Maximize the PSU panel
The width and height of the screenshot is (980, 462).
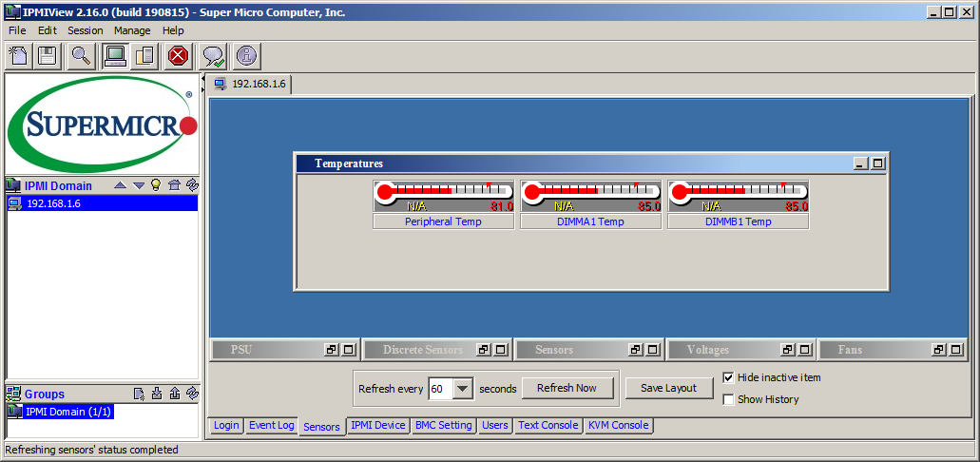coord(348,350)
